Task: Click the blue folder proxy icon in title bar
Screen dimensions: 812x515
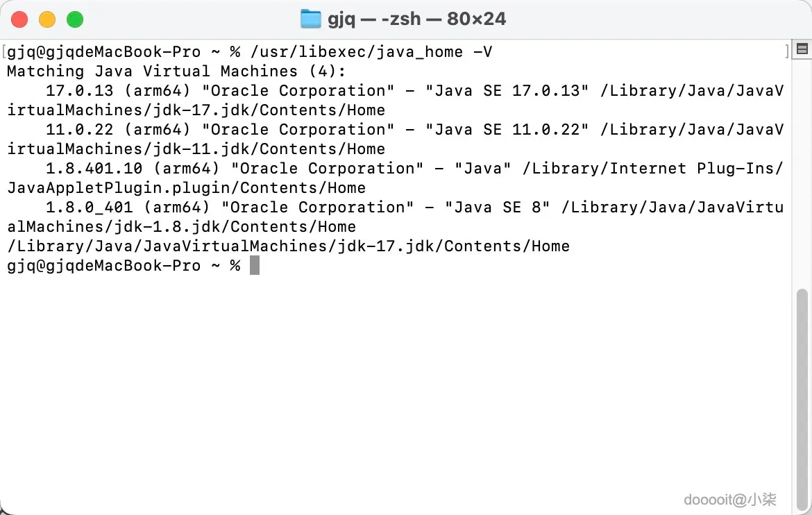Action: pos(310,19)
